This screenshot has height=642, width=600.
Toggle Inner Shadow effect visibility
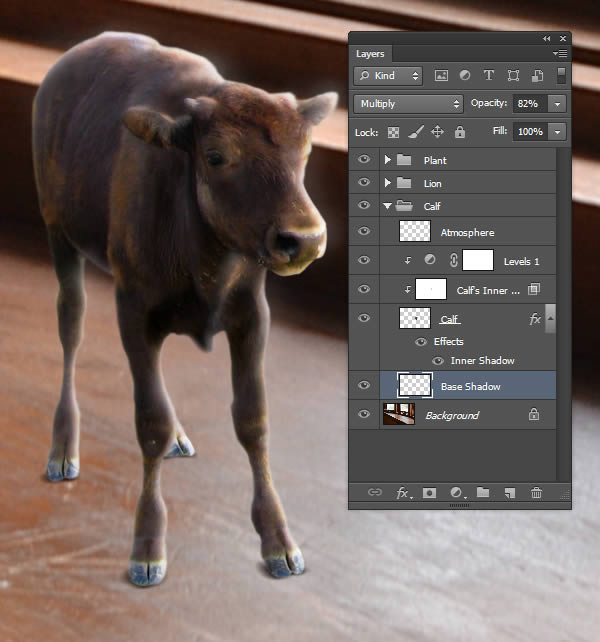click(438, 361)
